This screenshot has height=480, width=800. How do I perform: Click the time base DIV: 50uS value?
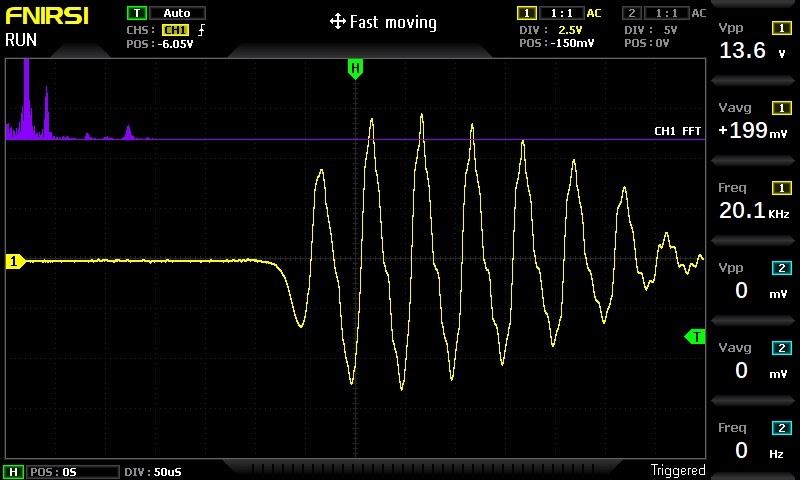[x=167, y=472]
